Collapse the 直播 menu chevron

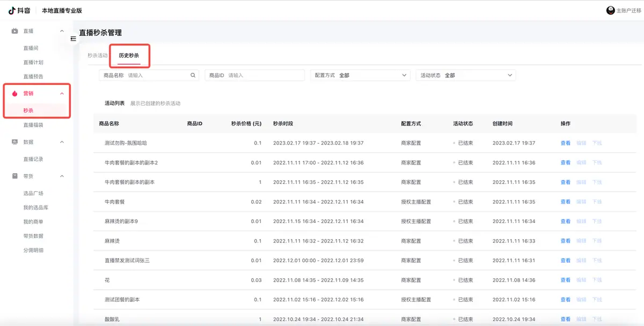62,31
